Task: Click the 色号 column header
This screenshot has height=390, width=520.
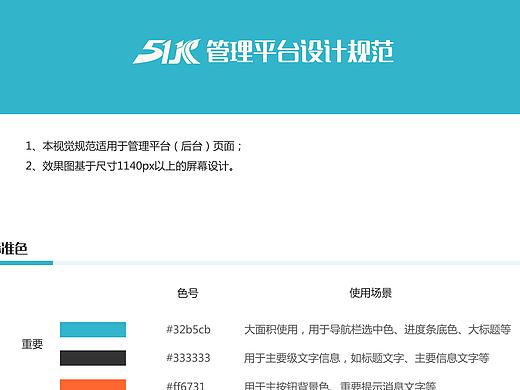Action: click(188, 293)
